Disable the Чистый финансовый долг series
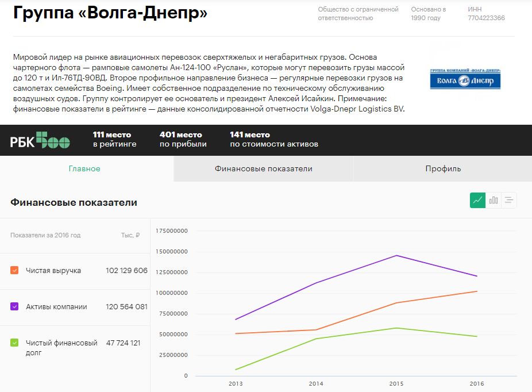This screenshot has width=532, height=392. (15, 343)
